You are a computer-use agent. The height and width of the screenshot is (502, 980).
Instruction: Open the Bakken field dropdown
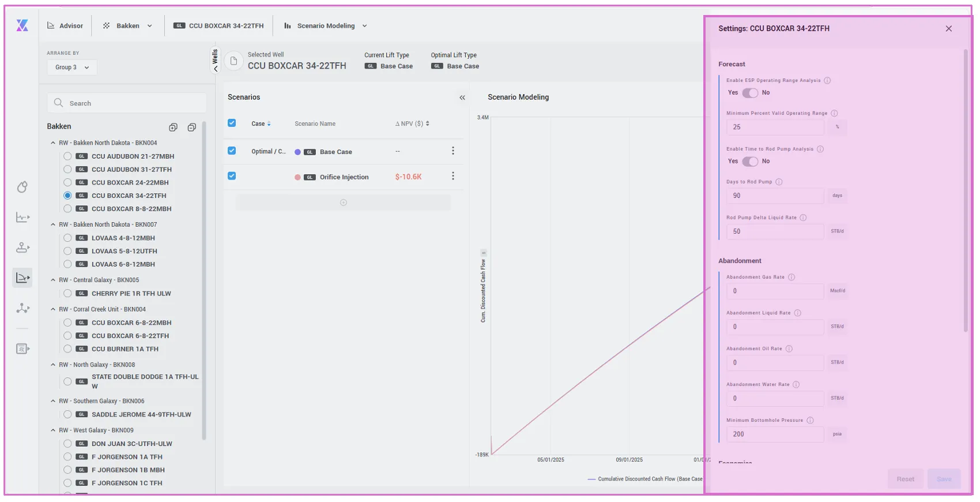coord(127,26)
